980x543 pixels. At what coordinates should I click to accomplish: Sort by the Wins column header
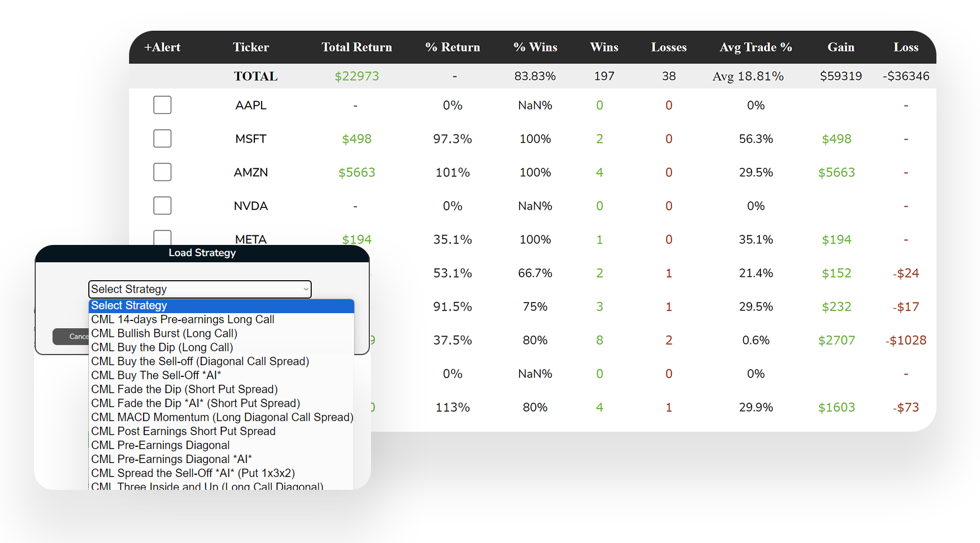coord(604,48)
